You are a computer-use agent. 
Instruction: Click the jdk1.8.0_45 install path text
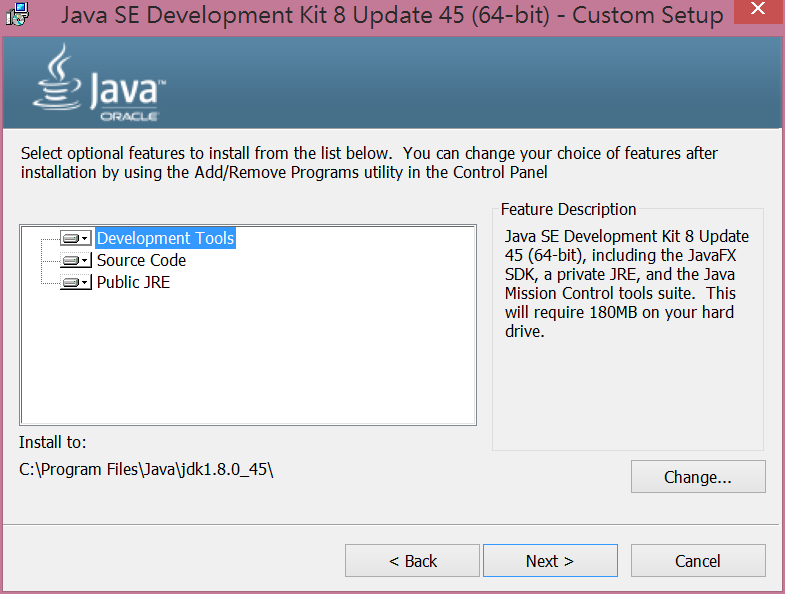[x=146, y=469]
